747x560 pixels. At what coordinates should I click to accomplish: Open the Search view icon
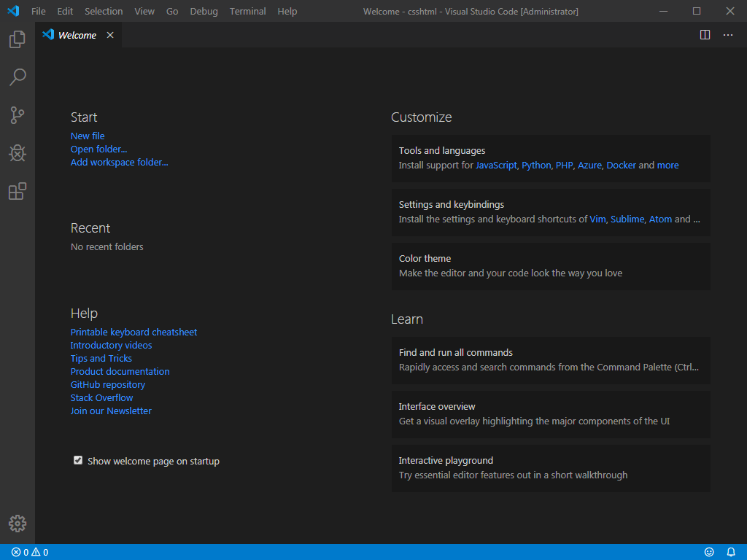tap(18, 77)
